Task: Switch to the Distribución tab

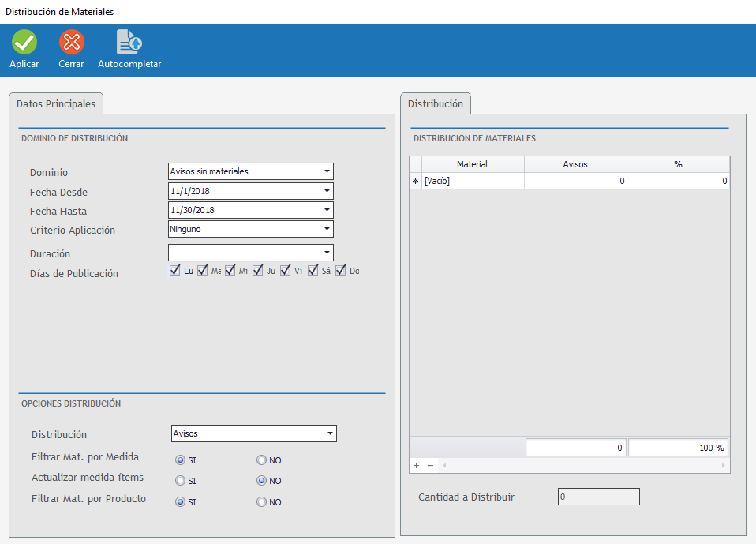Action: tap(436, 104)
